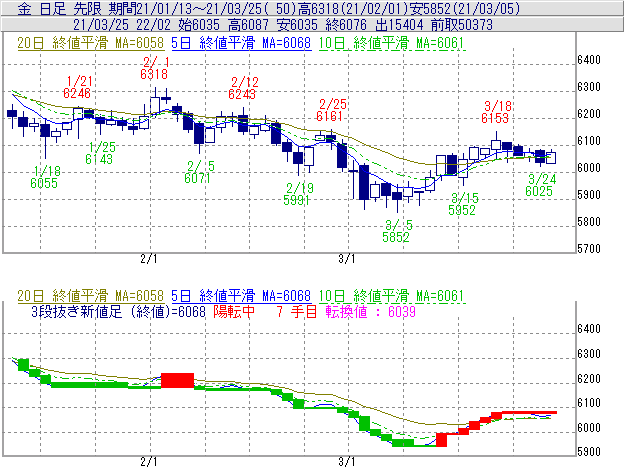Viewport: 624px width, 473px height.
Task: Click the 2/1 date on lower chart axis
Action: point(149,462)
